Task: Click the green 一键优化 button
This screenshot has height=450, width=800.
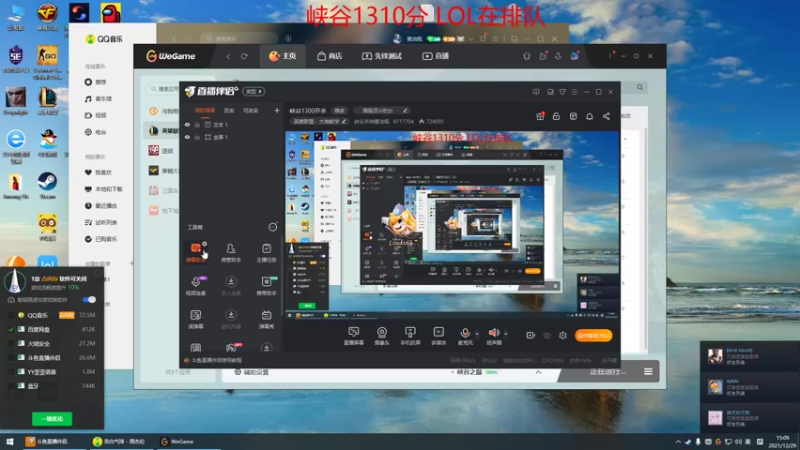Action: pos(52,419)
